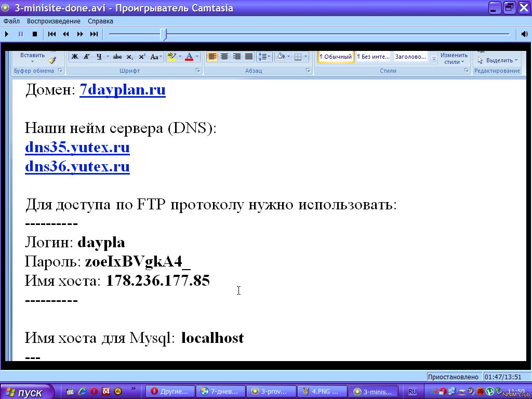
Task: Click the dns35.yutex.ru link
Action: (77, 148)
